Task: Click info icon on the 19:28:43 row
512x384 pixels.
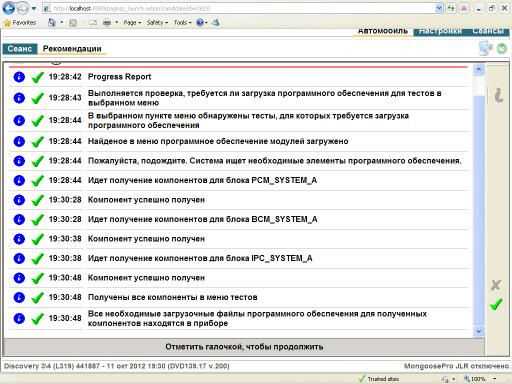Action: tap(19, 98)
